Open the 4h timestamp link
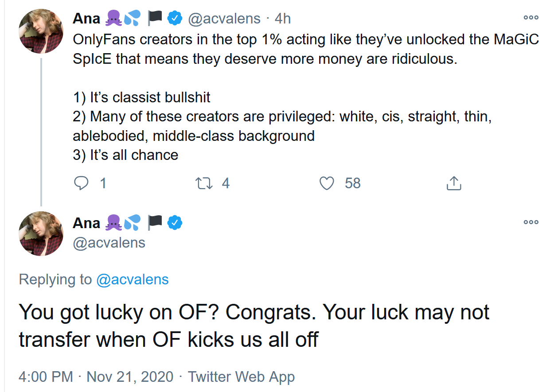This screenshot has height=392, width=550. click(x=282, y=19)
